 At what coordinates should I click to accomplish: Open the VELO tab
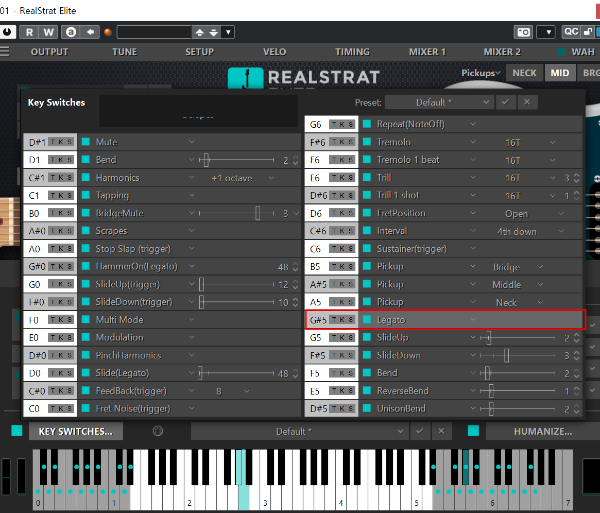click(274, 52)
